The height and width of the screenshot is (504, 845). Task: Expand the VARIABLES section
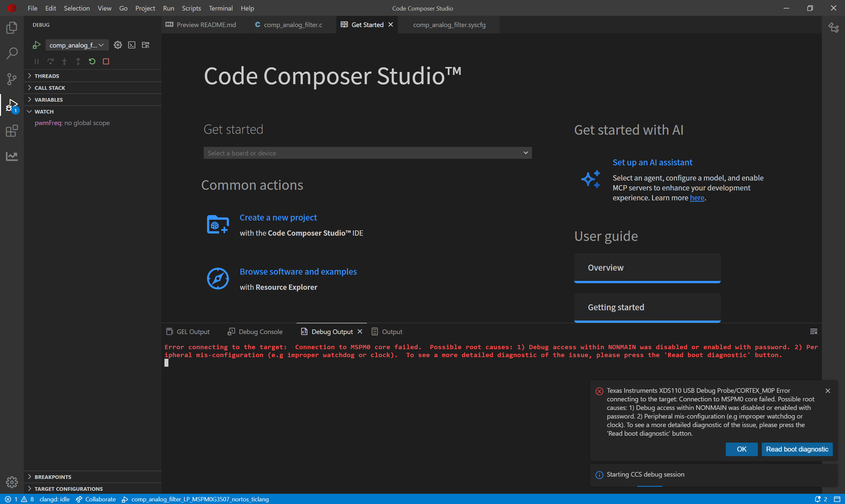point(93,99)
